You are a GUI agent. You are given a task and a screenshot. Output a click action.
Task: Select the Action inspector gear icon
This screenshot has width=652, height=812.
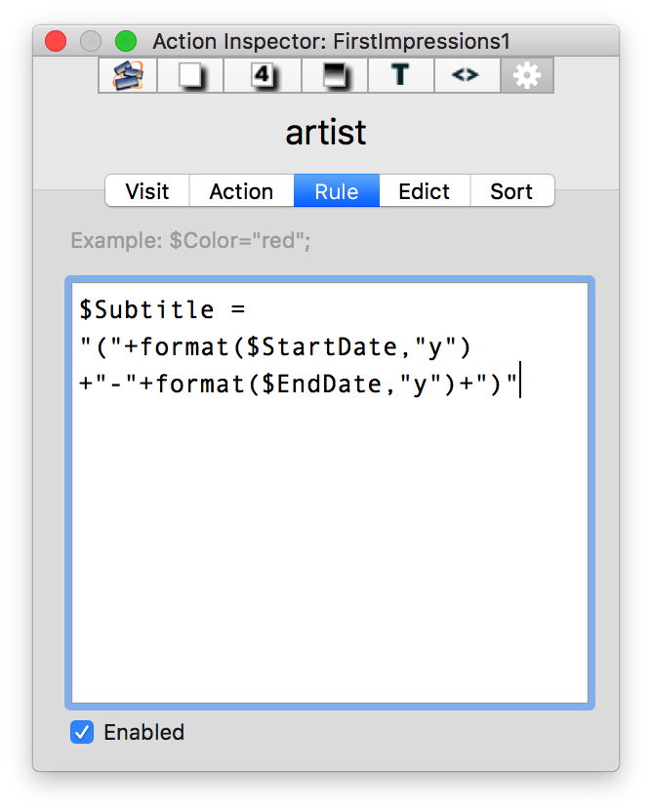pyautogui.click(x=527, y=75)
